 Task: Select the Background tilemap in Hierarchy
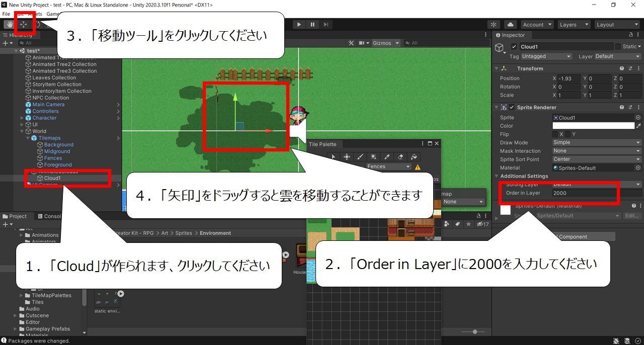click(x=58, y=145)
